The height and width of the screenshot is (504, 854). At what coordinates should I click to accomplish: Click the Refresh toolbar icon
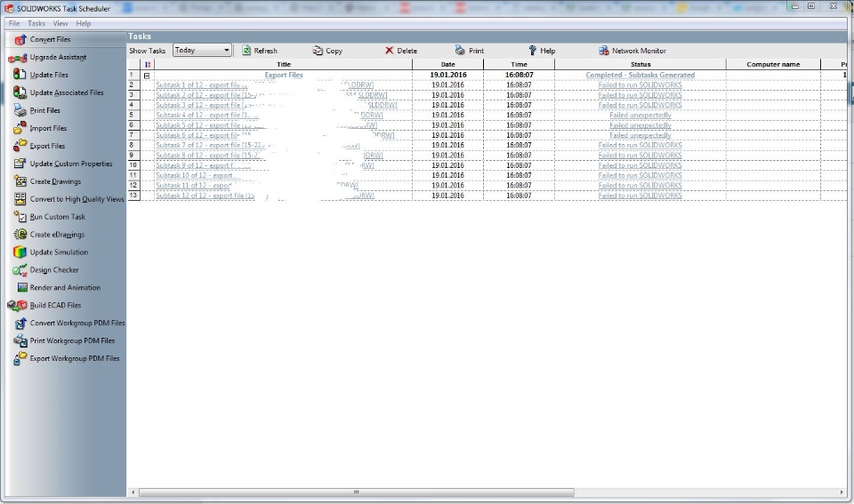click(x=246, y=50)
